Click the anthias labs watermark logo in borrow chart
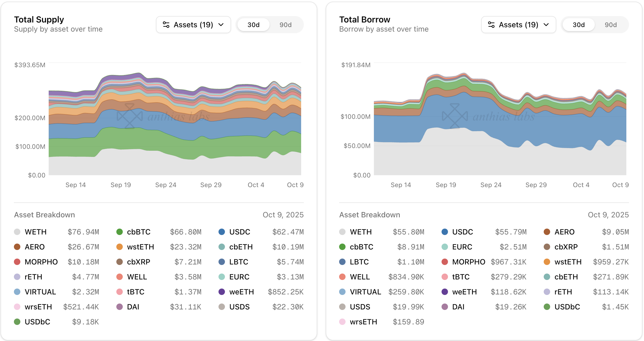This screenshot has width=644, height=341. (455, 116)
